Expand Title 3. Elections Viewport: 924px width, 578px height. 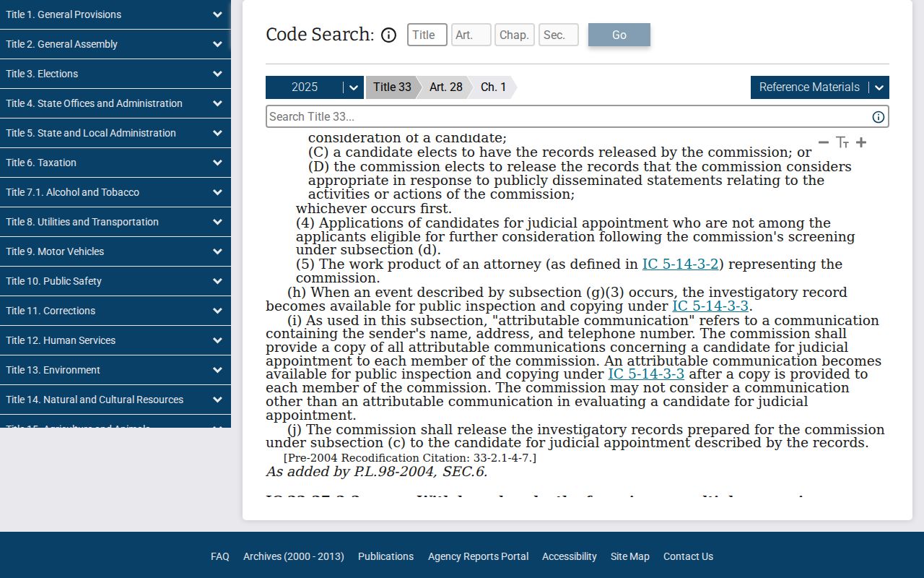(115, 74)
